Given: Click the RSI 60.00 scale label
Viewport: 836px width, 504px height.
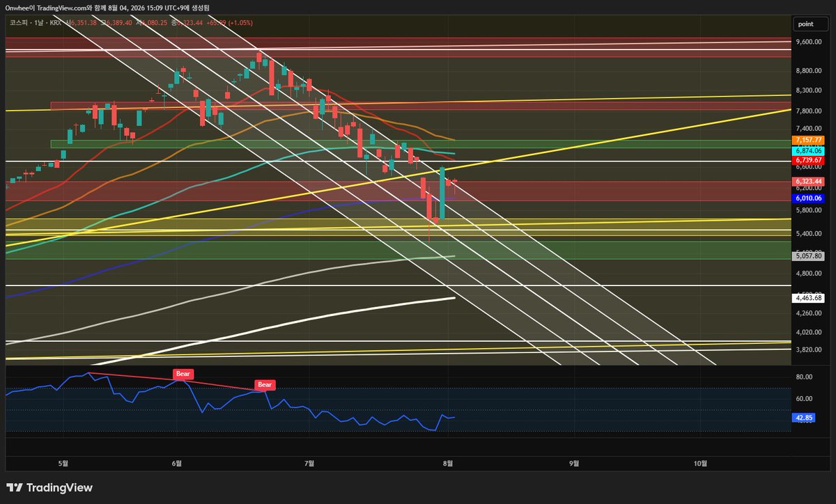Looking at the screenshot, I should [805, 399].
